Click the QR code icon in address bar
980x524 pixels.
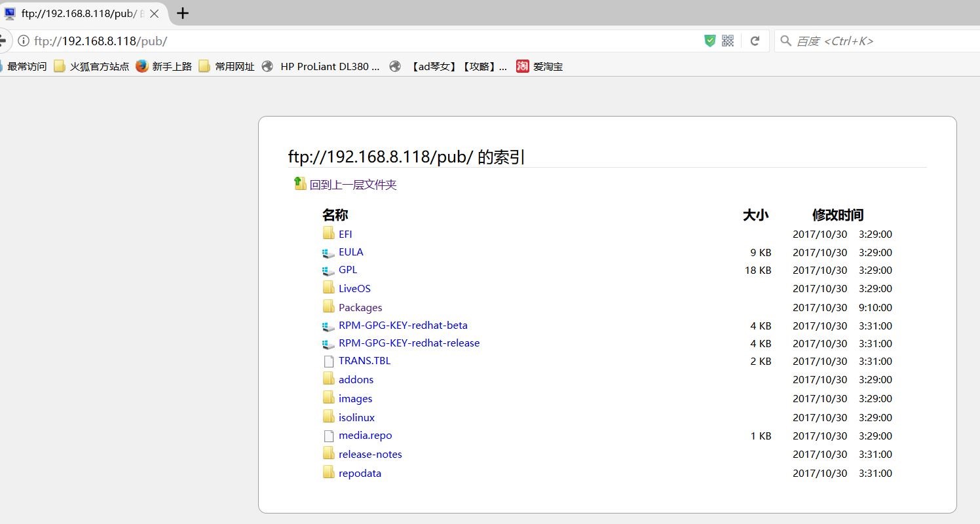pos(728,41)
